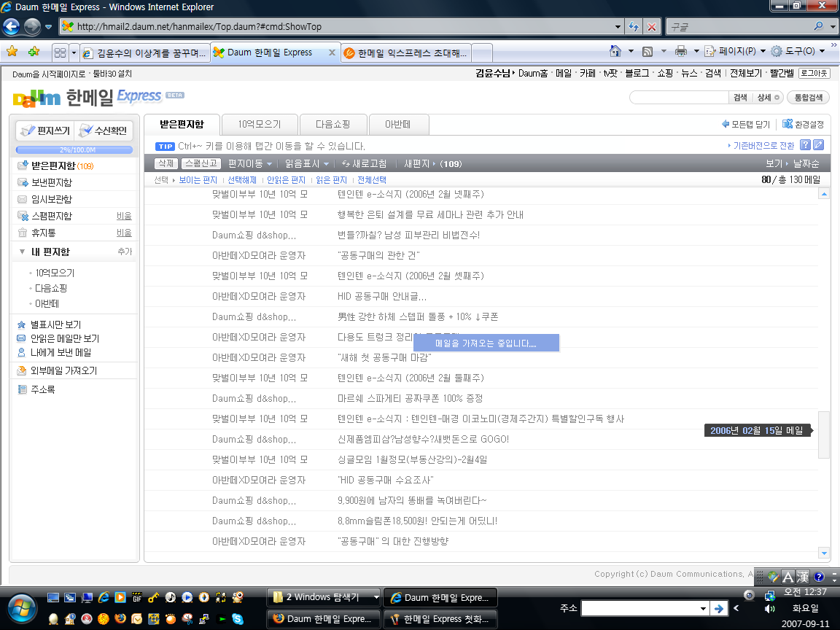Screen dimensions: 840x630
Task: Click the mail list scroll-up arrow
Action: [x=824, y=194]
